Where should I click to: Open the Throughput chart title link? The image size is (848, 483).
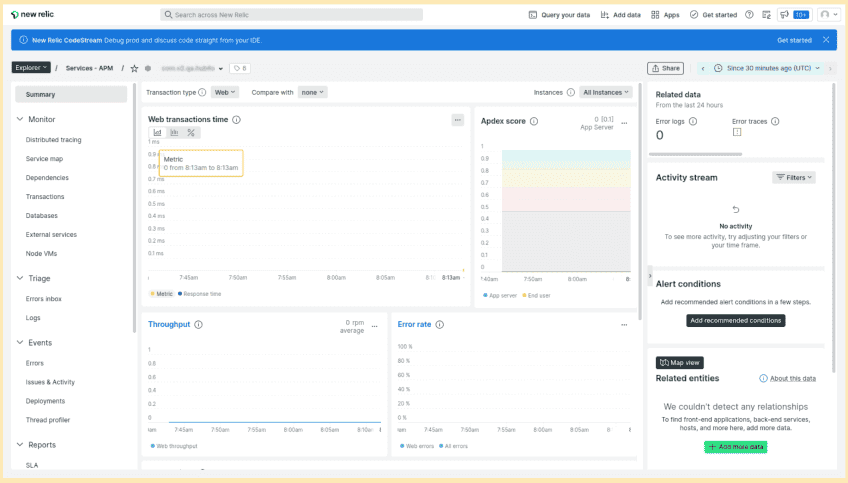(169, 324)
